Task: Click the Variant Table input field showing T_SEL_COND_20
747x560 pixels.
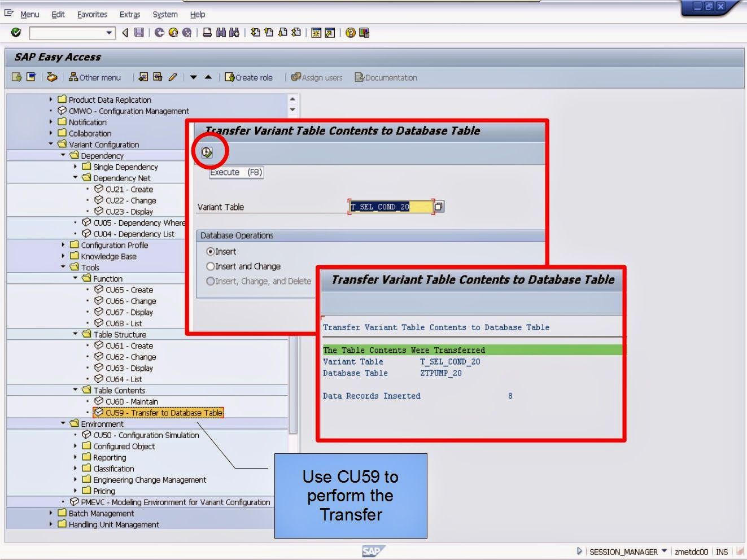Action: tap(391, 207)
